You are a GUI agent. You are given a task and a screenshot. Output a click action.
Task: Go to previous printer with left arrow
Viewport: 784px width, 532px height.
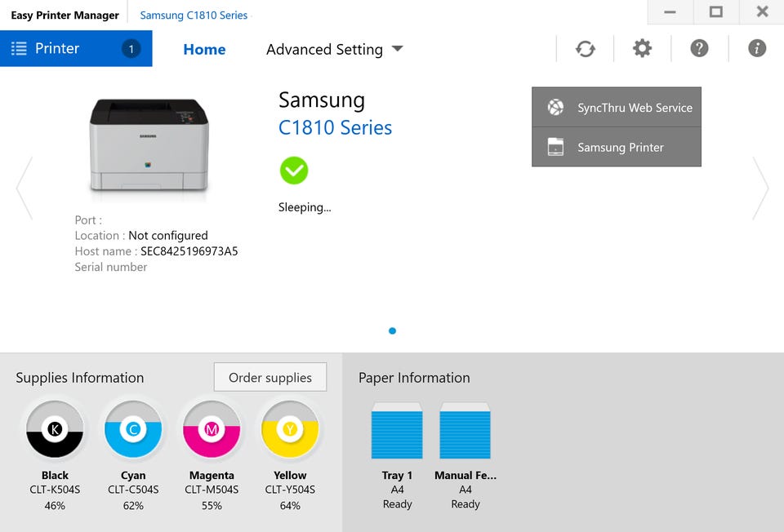pos(24,188)
